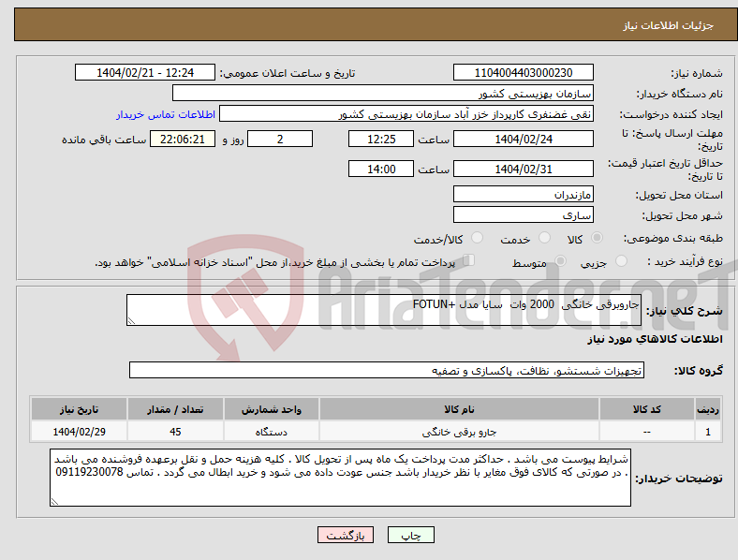This screenshot has width=738, height=560.
Task: Click the واحد شمارش column header
Action: pyautogui.click(x=271, y=409)
